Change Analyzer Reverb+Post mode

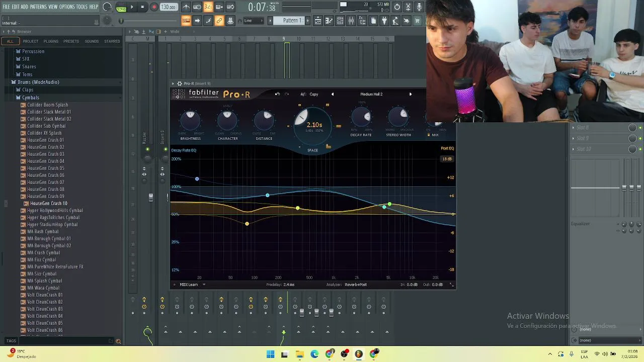pos(356,285)
